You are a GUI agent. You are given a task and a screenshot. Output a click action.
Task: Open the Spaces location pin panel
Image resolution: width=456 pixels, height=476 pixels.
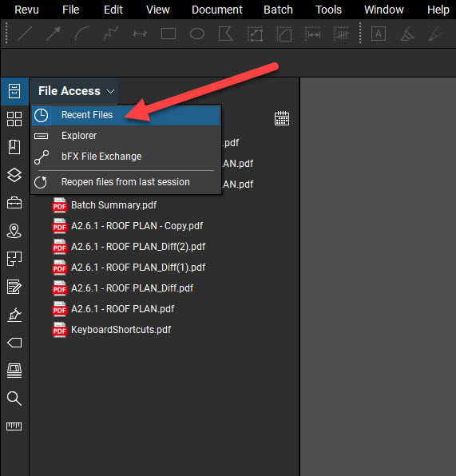click(x=14, y=231)
